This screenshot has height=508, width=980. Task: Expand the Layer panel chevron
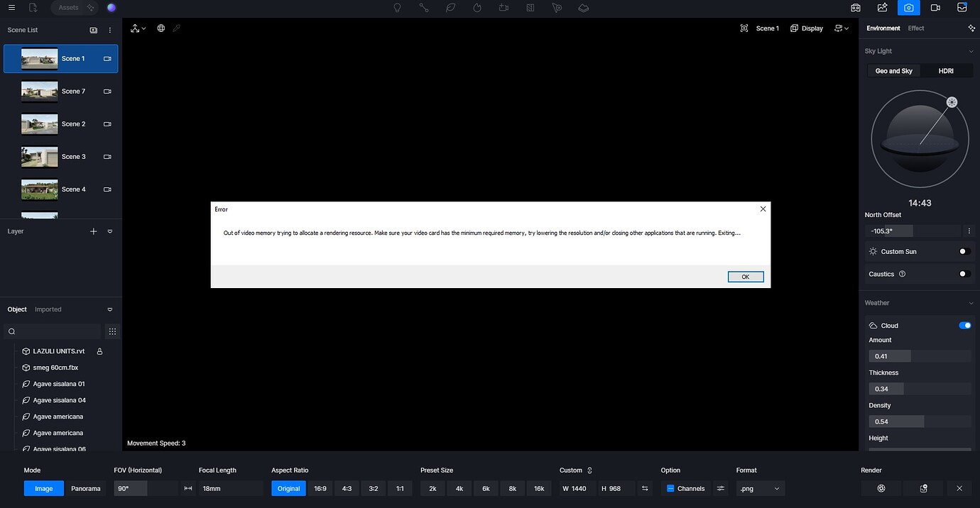point(110,231)
